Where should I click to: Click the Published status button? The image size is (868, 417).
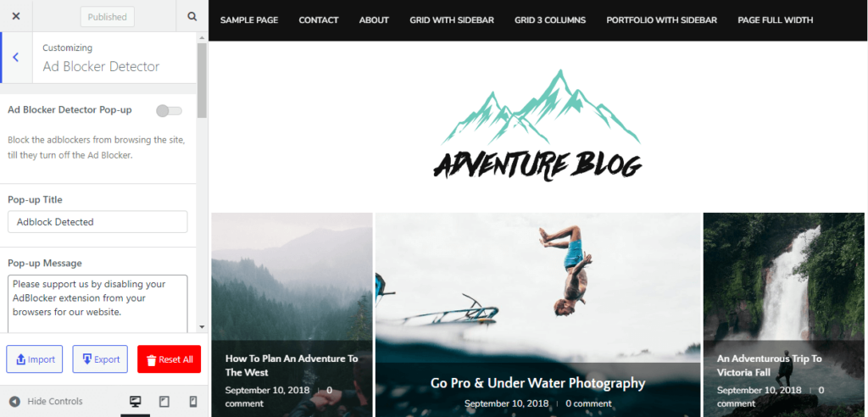[x=108, y=17]
